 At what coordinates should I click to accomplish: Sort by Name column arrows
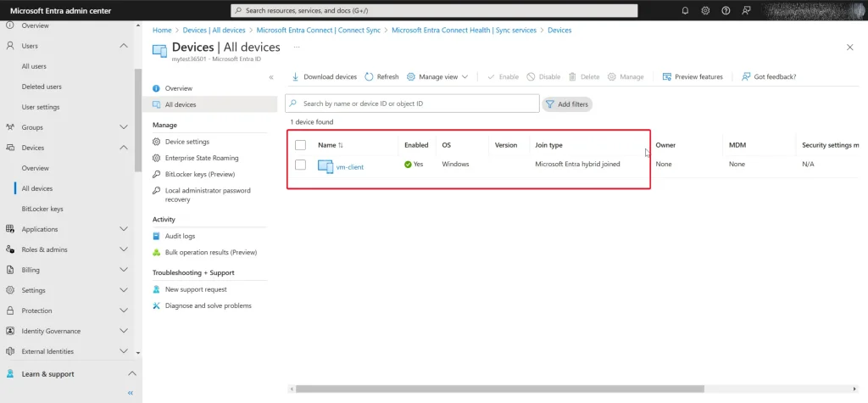coord(341,145)
